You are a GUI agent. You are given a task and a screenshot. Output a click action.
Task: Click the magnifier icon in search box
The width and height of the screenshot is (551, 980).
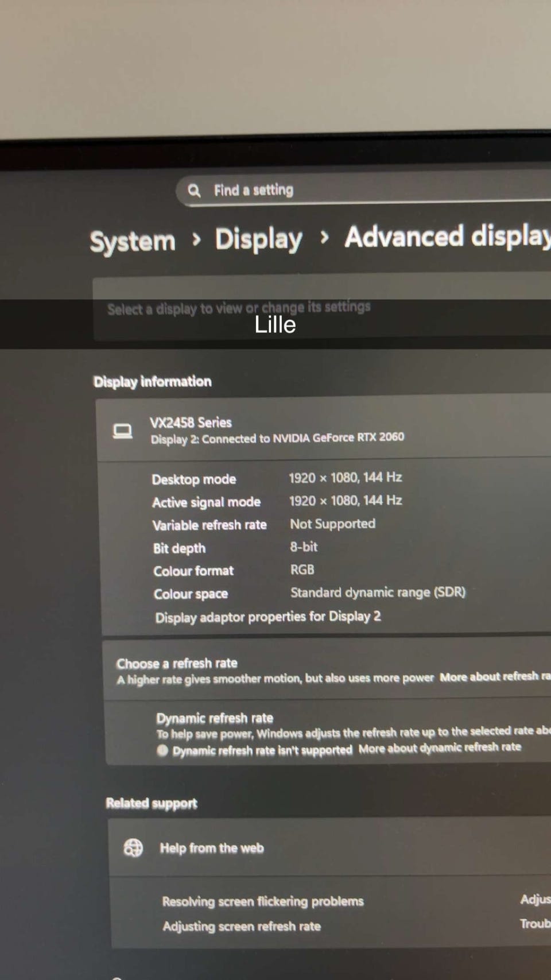click(x=194, y=191)
